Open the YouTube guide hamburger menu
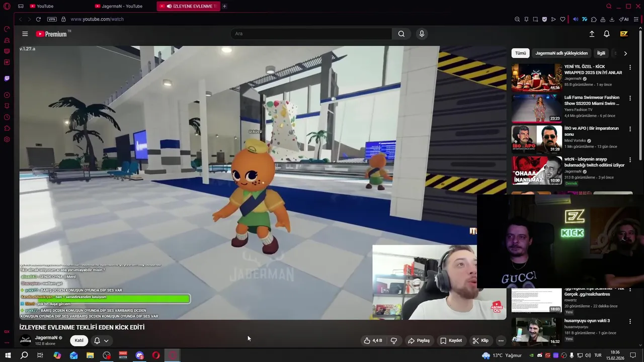 pos(25,34)
